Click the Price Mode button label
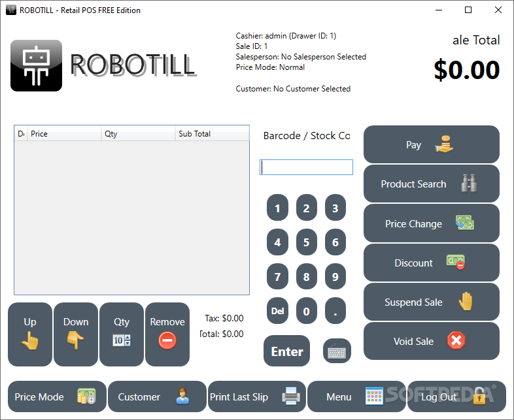Screen dimensions: 514x420 [39, 396]
